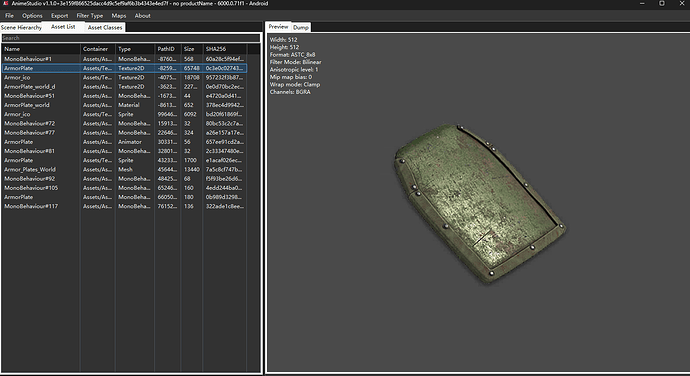Open the Maps menu
Viewport: 690px width, 376px height.
click(119, 15)
